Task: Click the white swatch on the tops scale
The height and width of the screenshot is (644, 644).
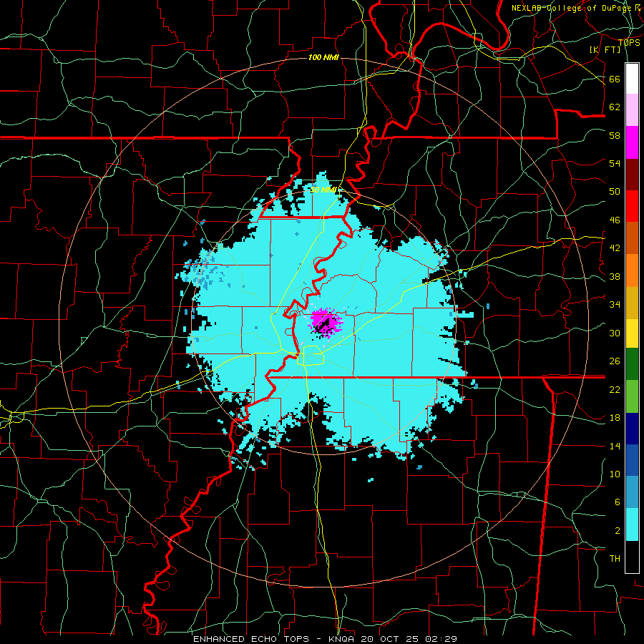Action: click(632, 79)
